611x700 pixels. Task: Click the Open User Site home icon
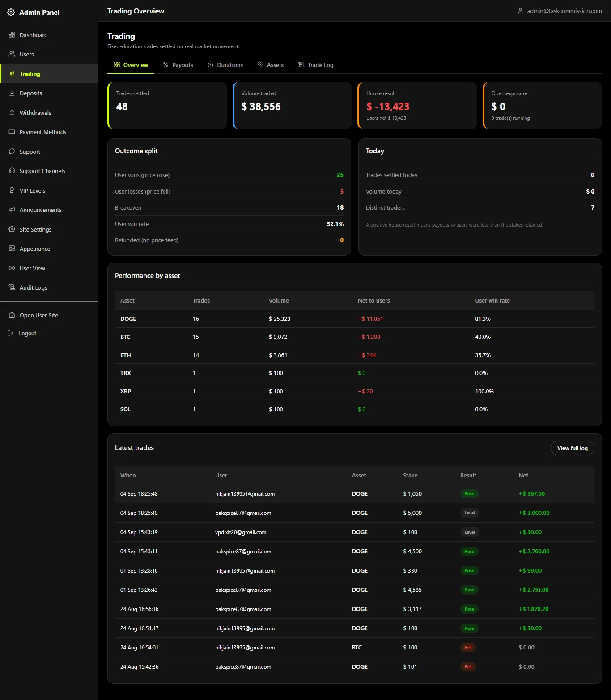point(12,315)
